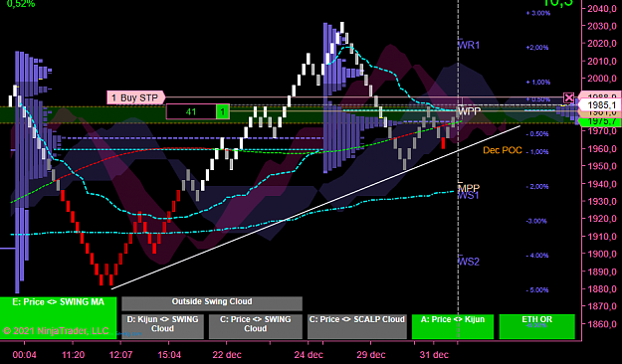Select the WS2 pivot label
622x364 pixels.
[x=469, y=262]
